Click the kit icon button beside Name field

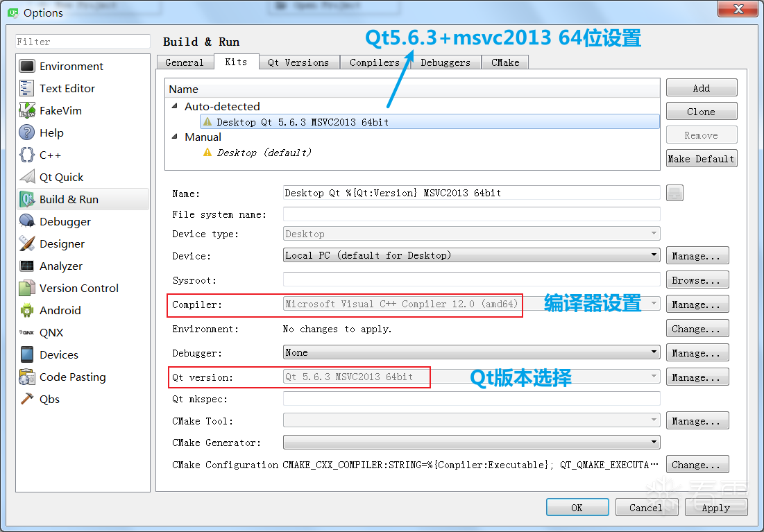[674, 193]
